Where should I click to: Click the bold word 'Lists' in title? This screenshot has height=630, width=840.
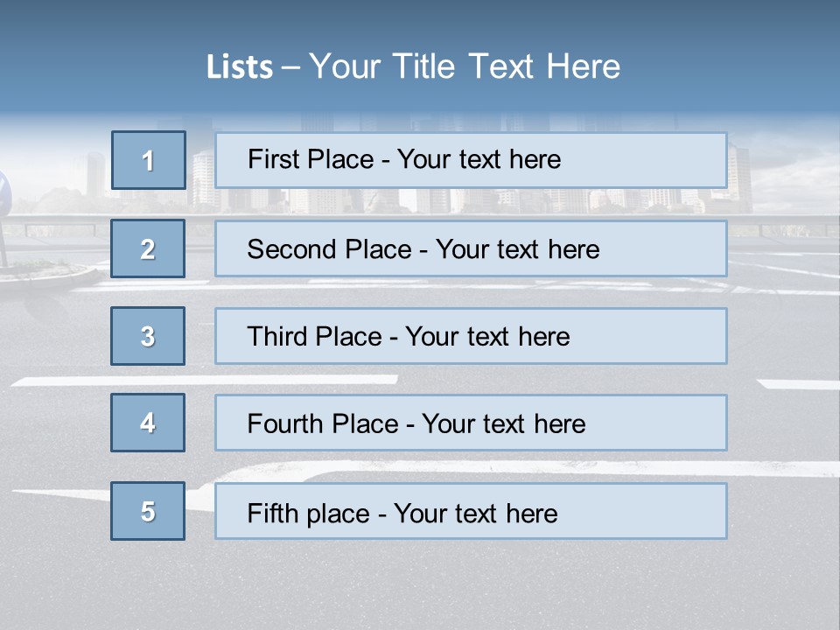coord(240,67)
